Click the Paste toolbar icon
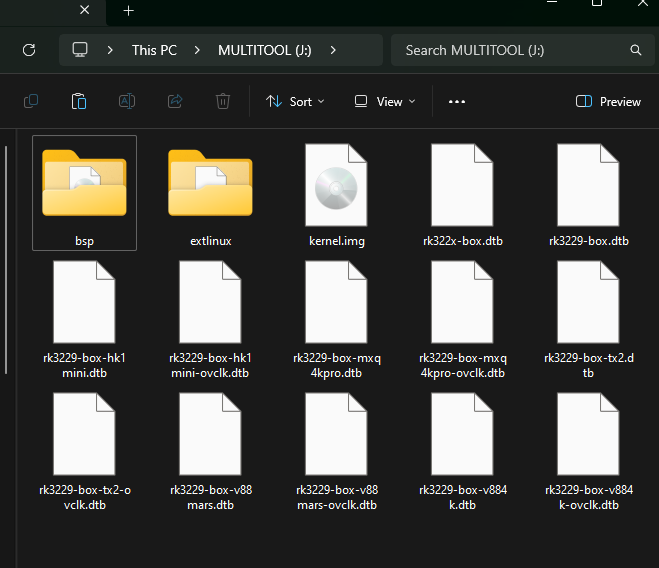This screenshot has width=659, height=568. coord(79,101)
